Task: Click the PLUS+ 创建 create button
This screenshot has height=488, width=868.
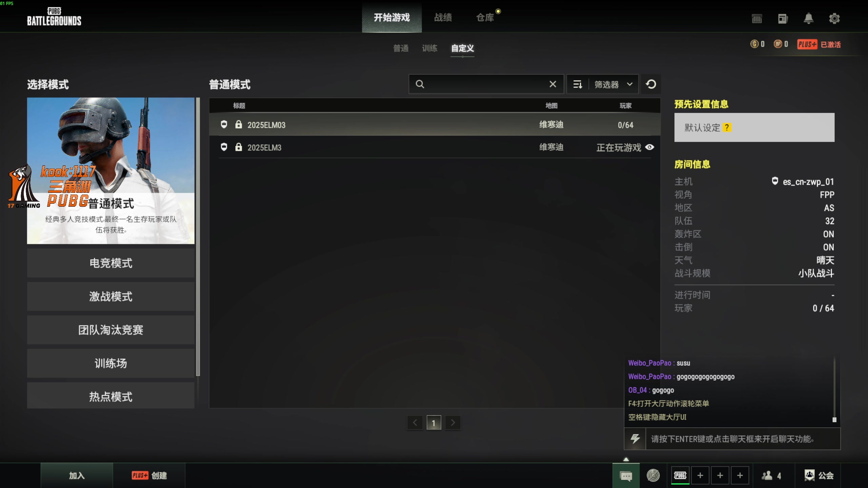Action: (149, 475)
